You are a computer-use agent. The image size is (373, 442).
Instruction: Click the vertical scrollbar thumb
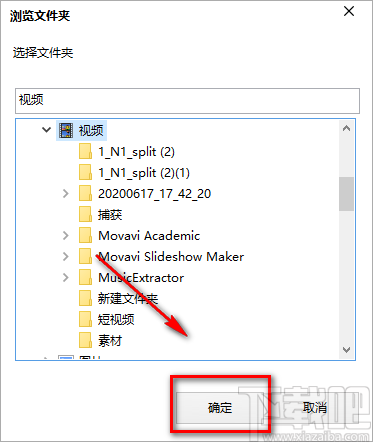coord(347,194)
